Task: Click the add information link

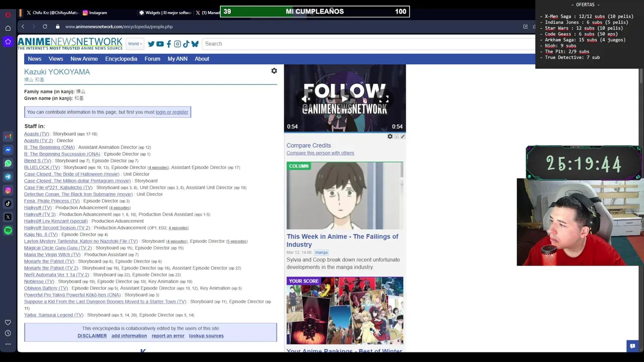Action: tap(129, 336)
